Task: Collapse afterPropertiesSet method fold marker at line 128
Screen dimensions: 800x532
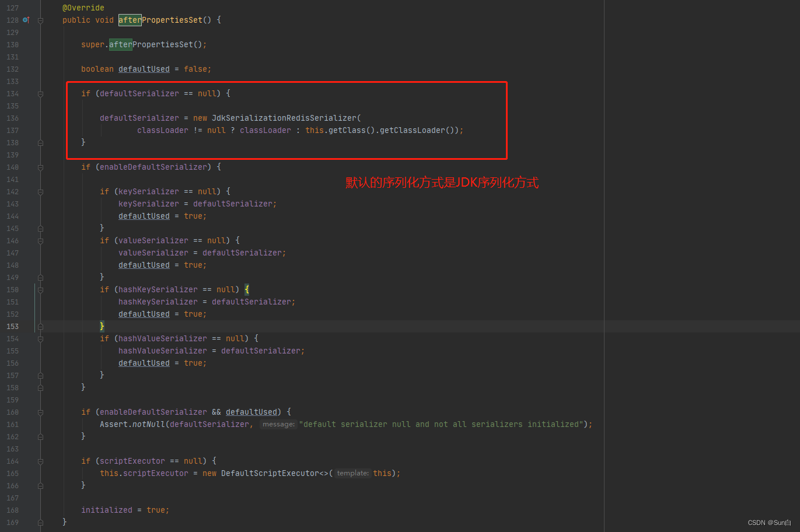Action: [x=40, y=20]
